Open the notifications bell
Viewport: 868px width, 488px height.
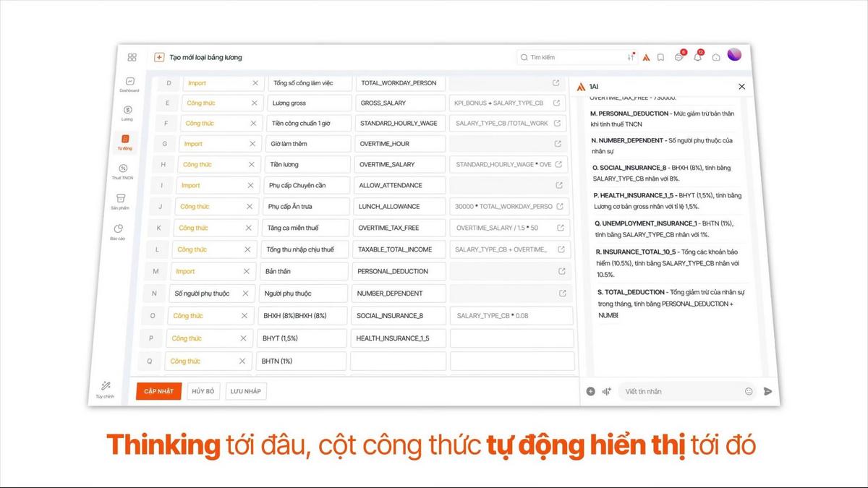pyautogui.click(x=698, y=56)
